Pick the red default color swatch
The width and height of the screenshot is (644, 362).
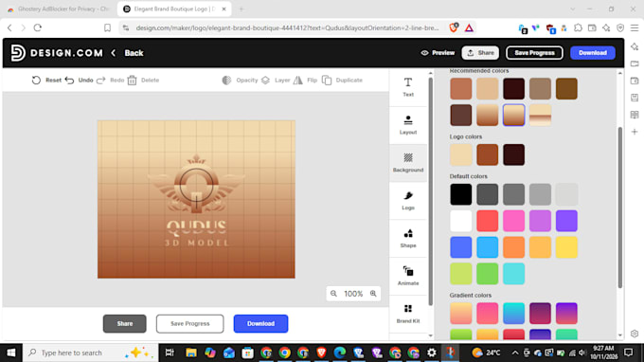pyautogui.click(x=487, y=221)
